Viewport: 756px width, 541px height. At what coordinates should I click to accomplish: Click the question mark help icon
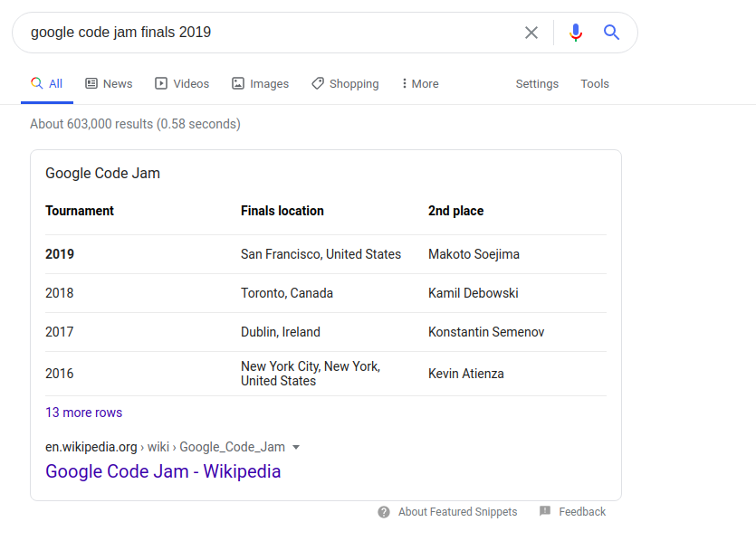coord(384,512)
